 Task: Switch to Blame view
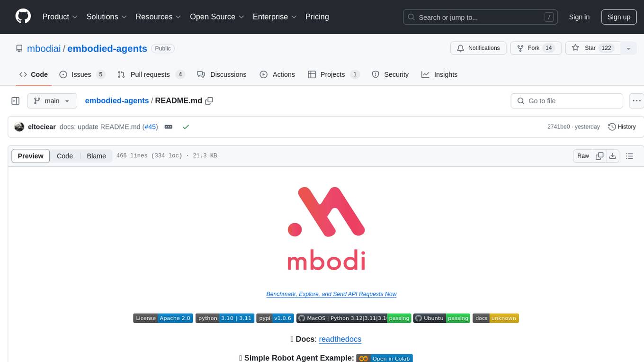pyautogui.click(x=97, y=156)
